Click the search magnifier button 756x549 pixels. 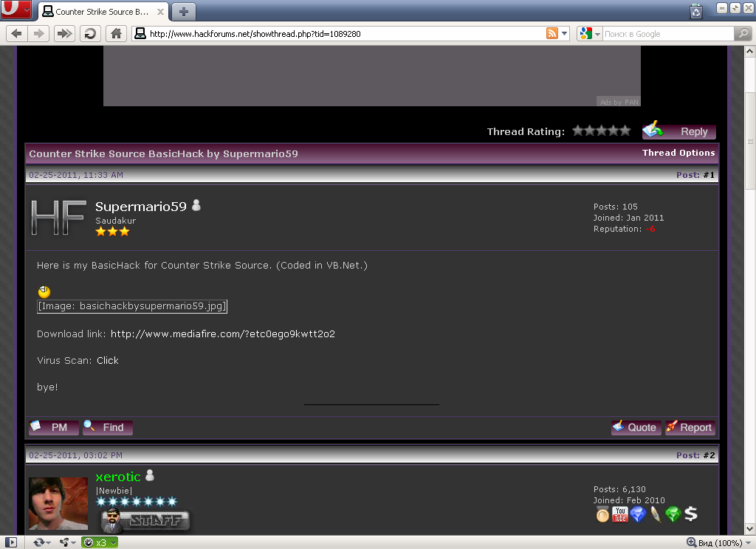click(x=743, y=33)
